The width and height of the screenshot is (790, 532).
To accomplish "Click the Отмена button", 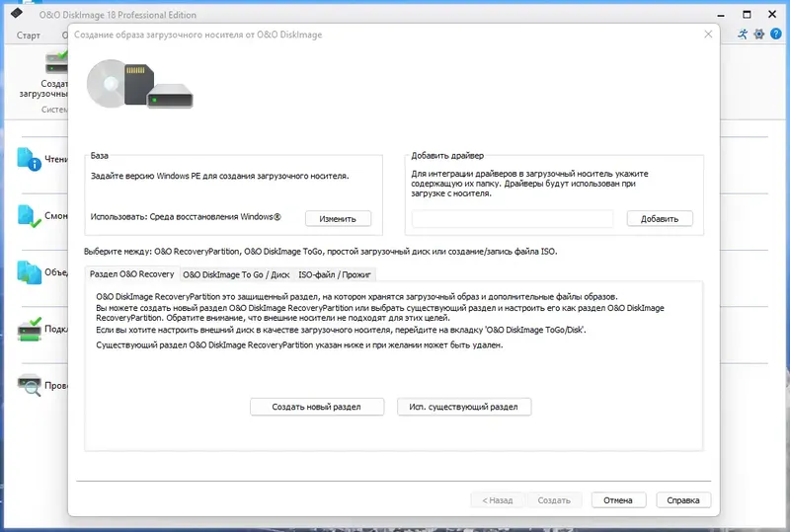I will click(618, 499).
